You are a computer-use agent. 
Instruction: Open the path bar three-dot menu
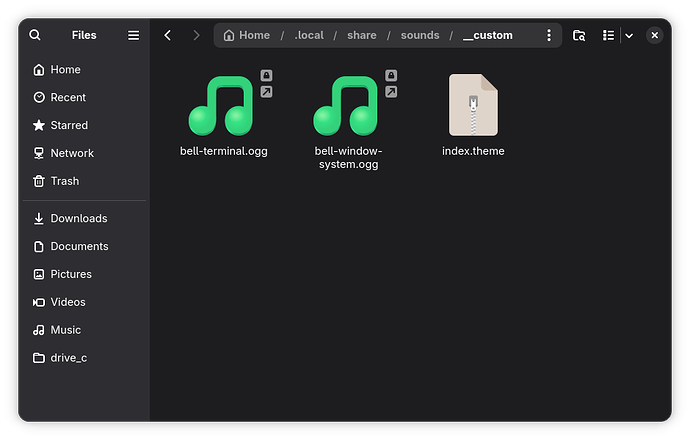(549, 35)
